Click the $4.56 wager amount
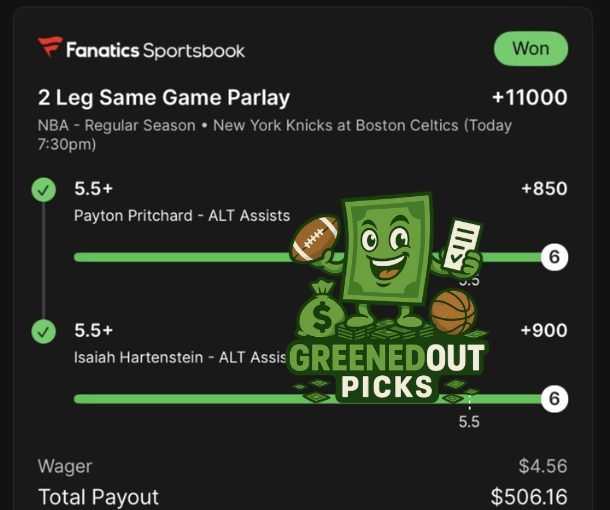The width and height of the screenshot is (610, 510). [x=543, y=466]
